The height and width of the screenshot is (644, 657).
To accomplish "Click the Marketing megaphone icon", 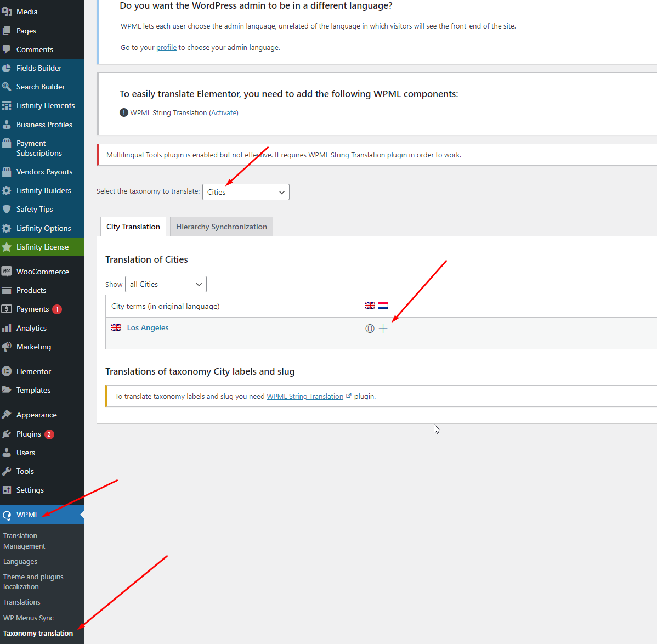I will 7,347.
